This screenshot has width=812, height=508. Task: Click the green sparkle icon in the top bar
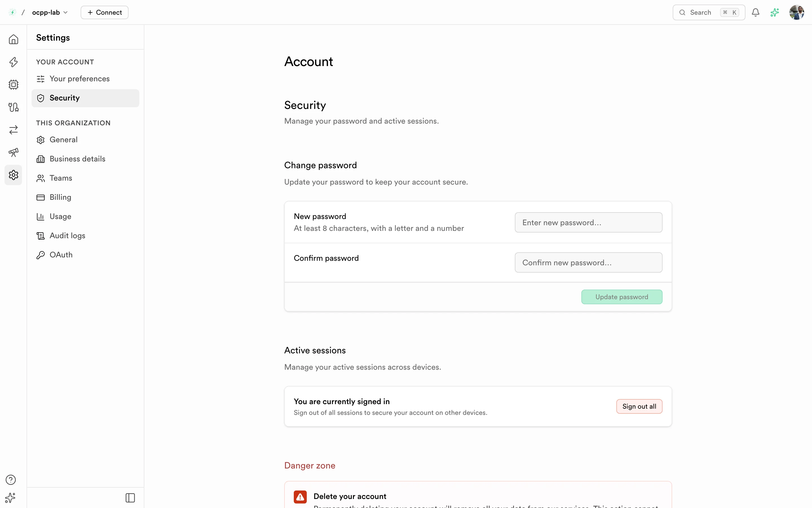tap(775, 12)
